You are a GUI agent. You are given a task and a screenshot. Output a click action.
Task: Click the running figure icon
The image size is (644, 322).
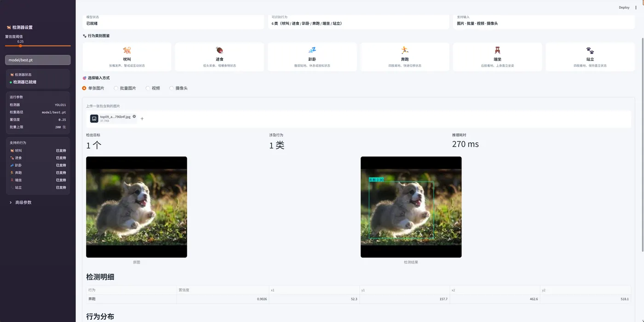[405, 50]
